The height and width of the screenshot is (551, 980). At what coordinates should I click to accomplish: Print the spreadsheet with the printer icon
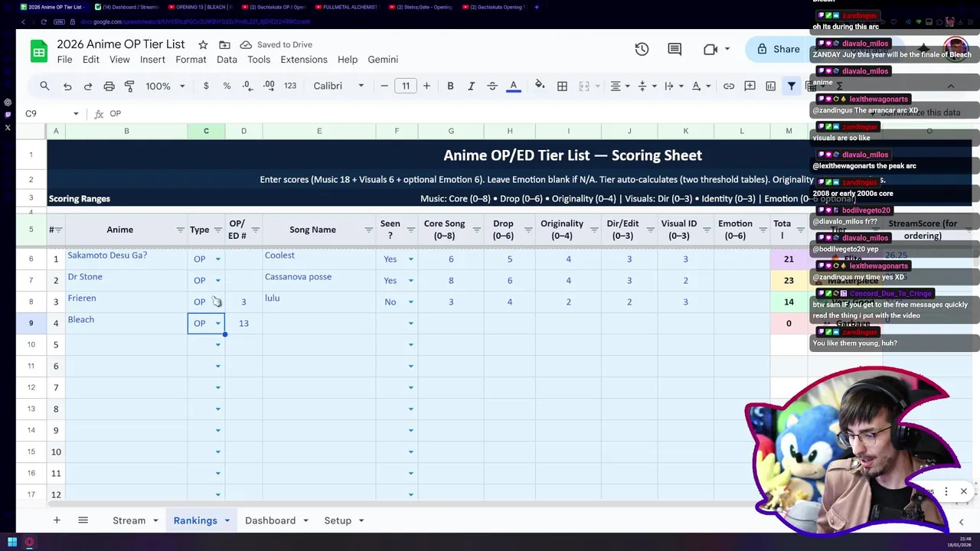tap(109, 86)
